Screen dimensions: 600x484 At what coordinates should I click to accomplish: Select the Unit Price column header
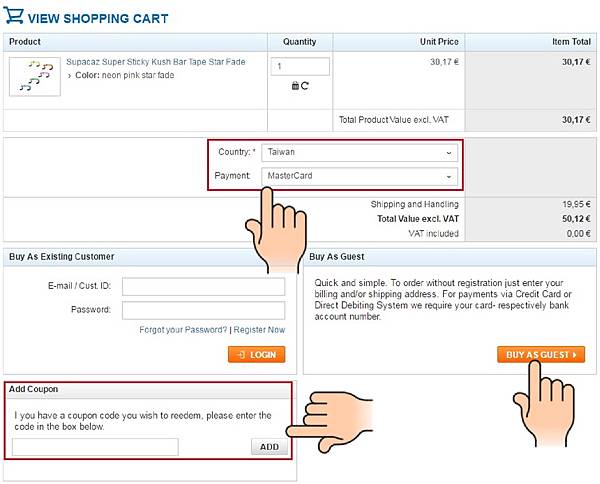click(x=439, y=42)
